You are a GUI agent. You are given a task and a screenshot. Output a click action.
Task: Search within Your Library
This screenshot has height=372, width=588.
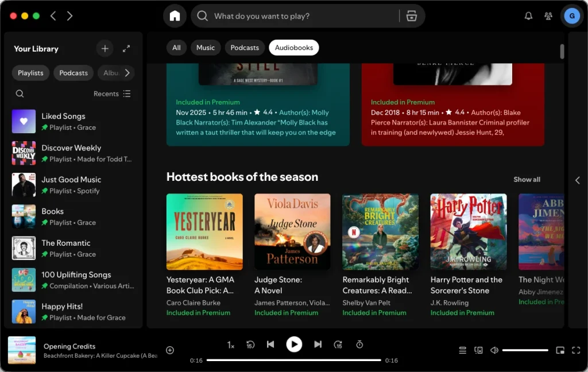[x=20, y=94]
